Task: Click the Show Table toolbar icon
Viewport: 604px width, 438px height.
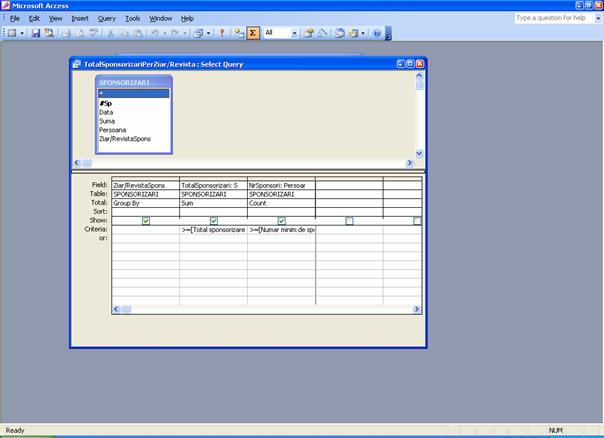Action: tap(239, 33)
